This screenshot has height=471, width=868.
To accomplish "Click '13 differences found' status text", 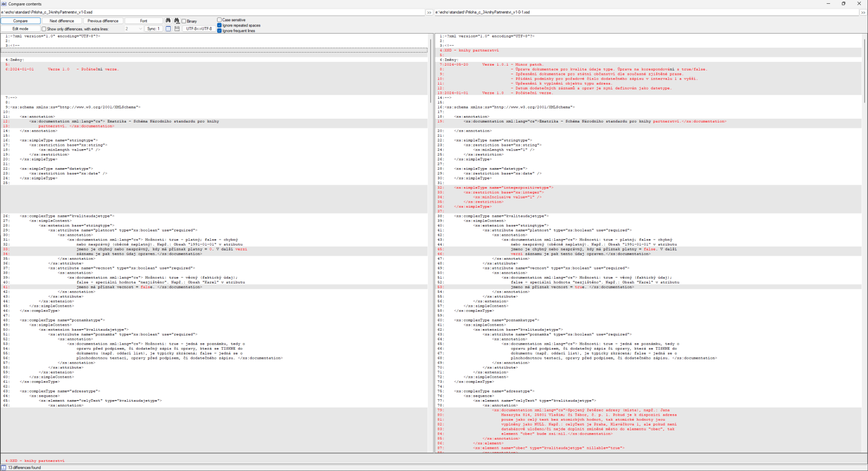I will [x=24, y=467].
